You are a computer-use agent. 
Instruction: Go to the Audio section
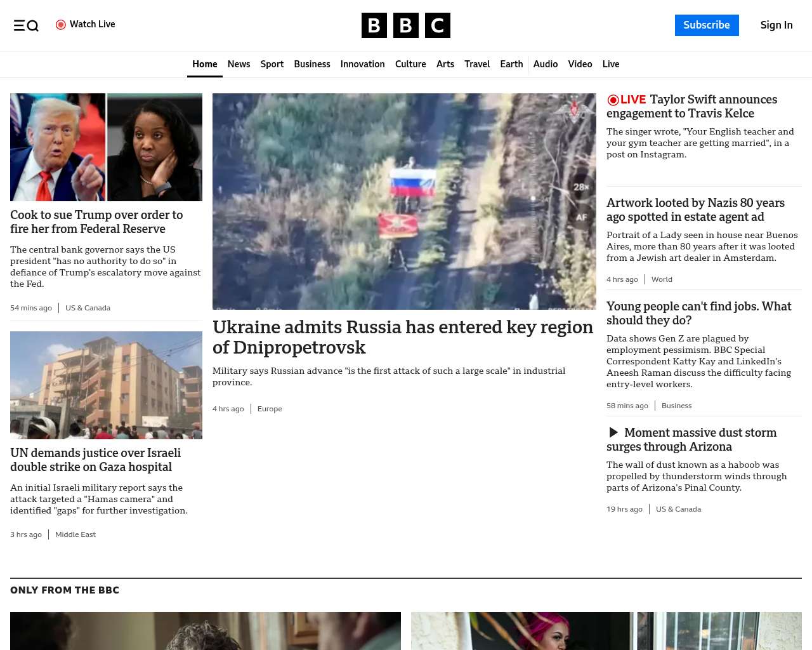click(x=546, y=64)
